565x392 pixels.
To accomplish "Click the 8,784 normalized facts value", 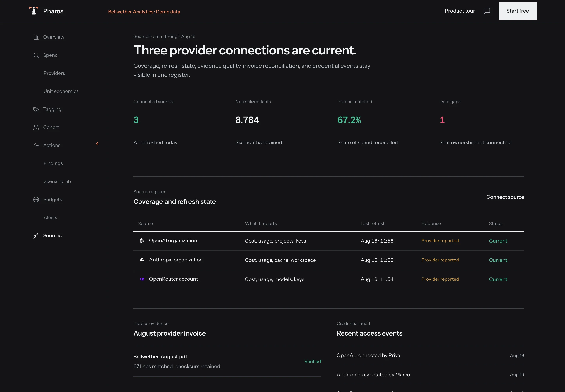I will [247, 120].
